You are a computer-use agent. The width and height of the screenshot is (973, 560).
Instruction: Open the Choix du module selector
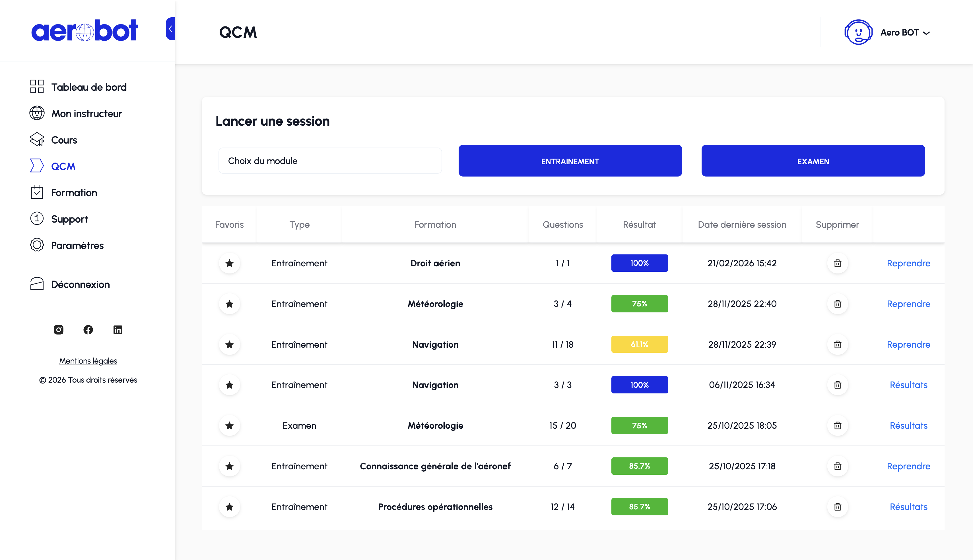(330, 161)
